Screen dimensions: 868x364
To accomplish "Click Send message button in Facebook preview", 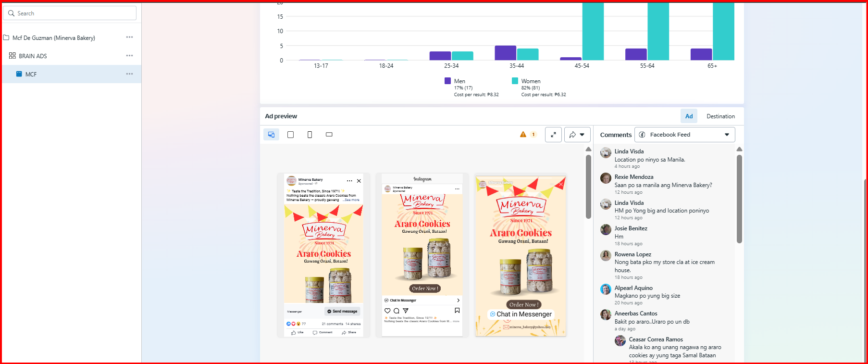I will pyautogui.click(x=342, y=312).
